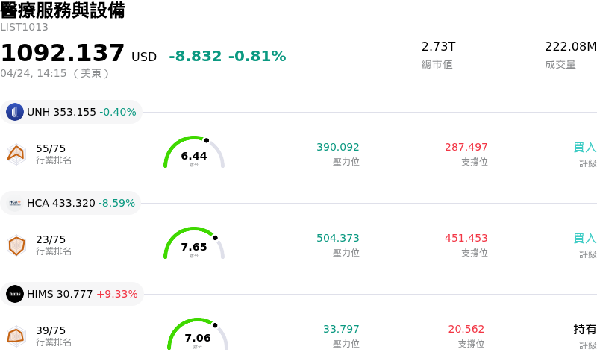Select UNH 買入 rating link
The image size is (597, 364).
584,148
